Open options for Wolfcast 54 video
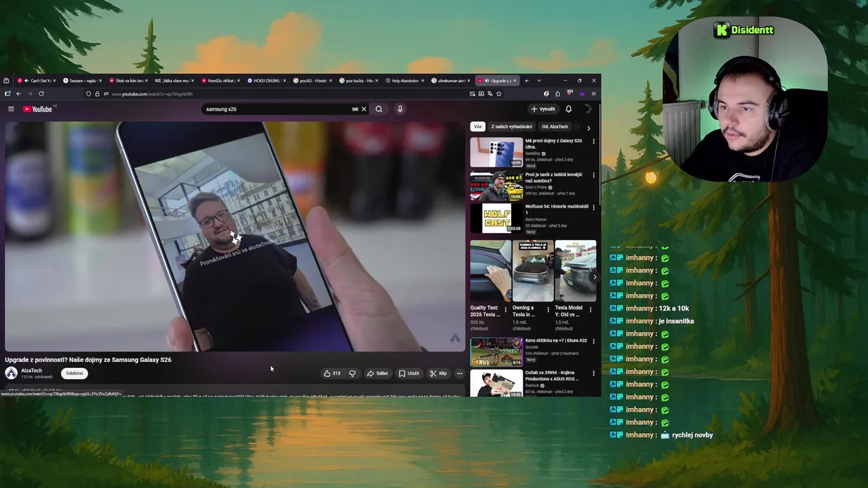The width and height of the screenshot is (868, 488). click(593, 207)
